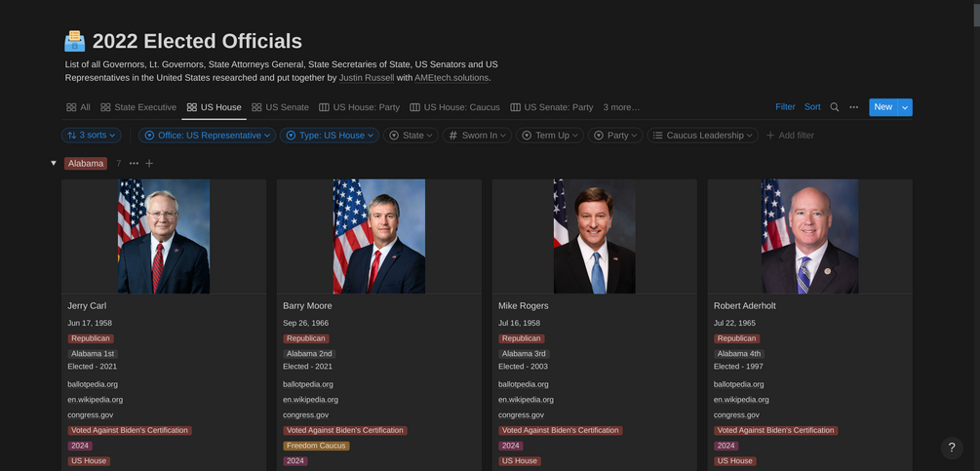Click the help question mark button
Viewport: 980px width, 471px height.
click(x=952, y=448)
